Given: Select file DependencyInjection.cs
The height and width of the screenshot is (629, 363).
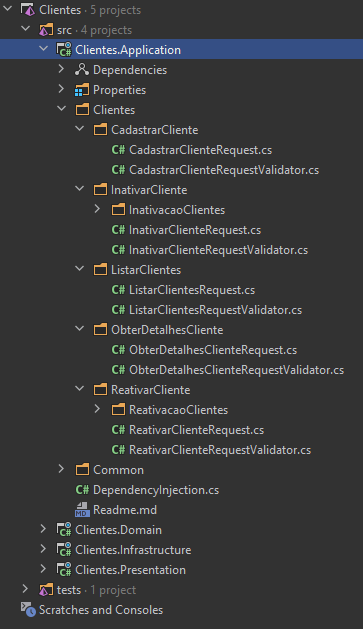Looking at the screenshot, I should click(x=156, y=490).
